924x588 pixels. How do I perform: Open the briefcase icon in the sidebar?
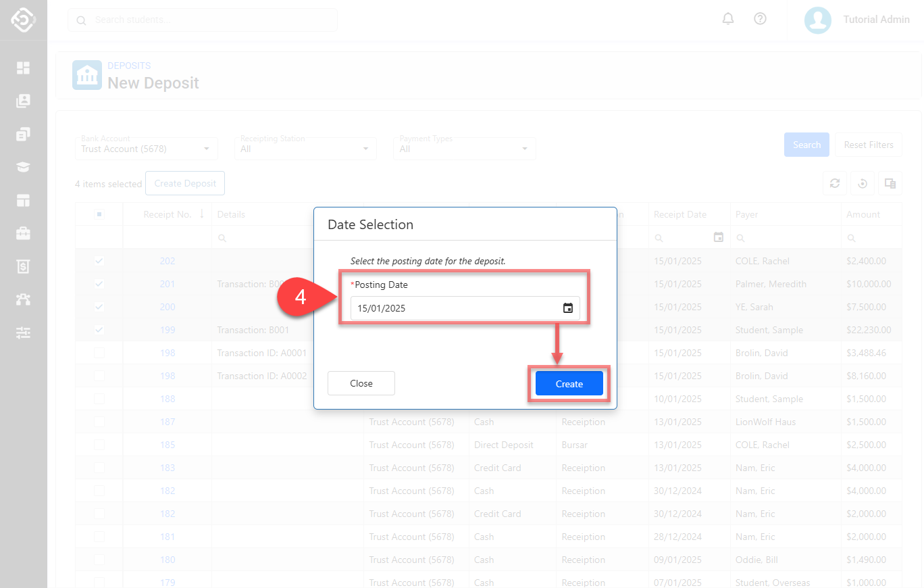24,233
